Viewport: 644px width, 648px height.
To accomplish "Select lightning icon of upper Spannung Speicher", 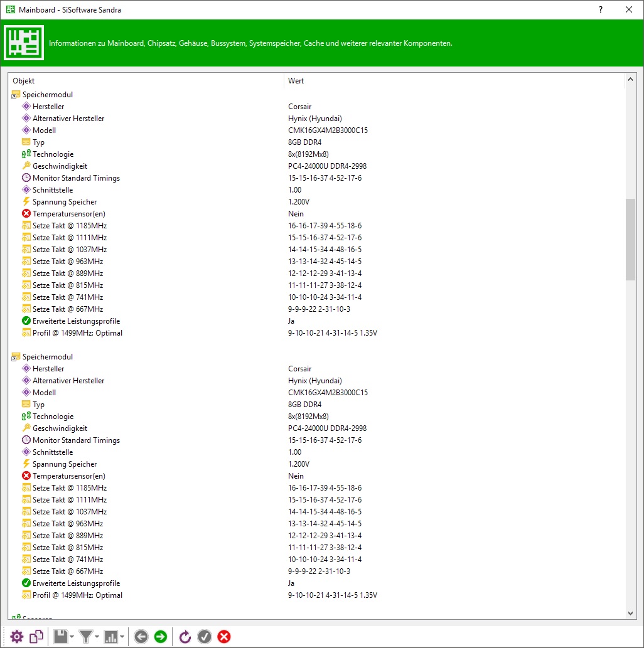I will [26, 201].
